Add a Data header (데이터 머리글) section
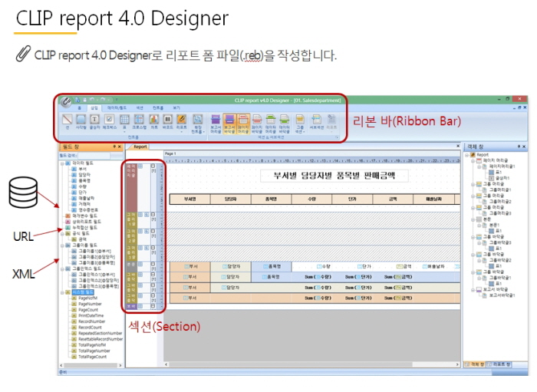537x392 pixels. [x=271, y=124]
